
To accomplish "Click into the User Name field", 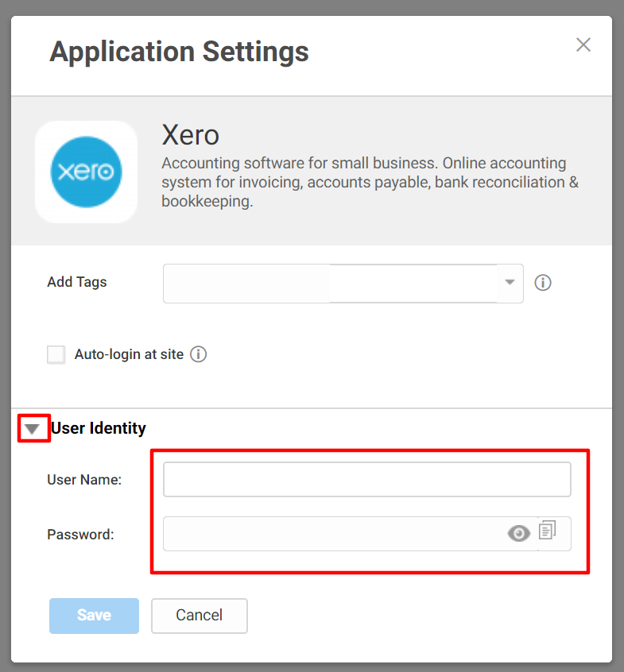I will point(367,479).
